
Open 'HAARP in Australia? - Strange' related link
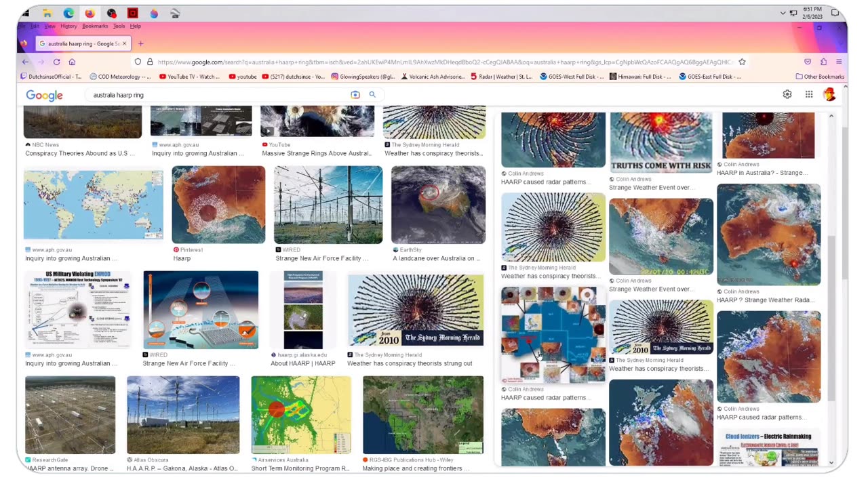[762, 173]
